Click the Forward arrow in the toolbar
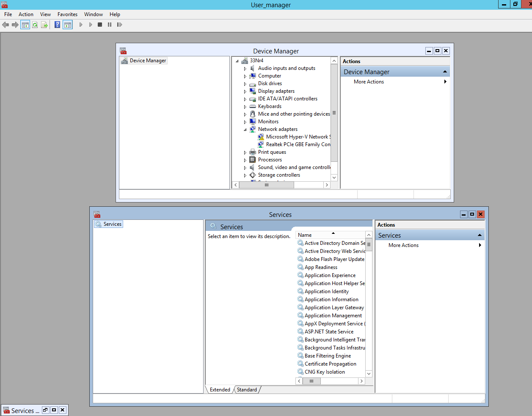Screen dimensions: 532x416 pos(15,25)
